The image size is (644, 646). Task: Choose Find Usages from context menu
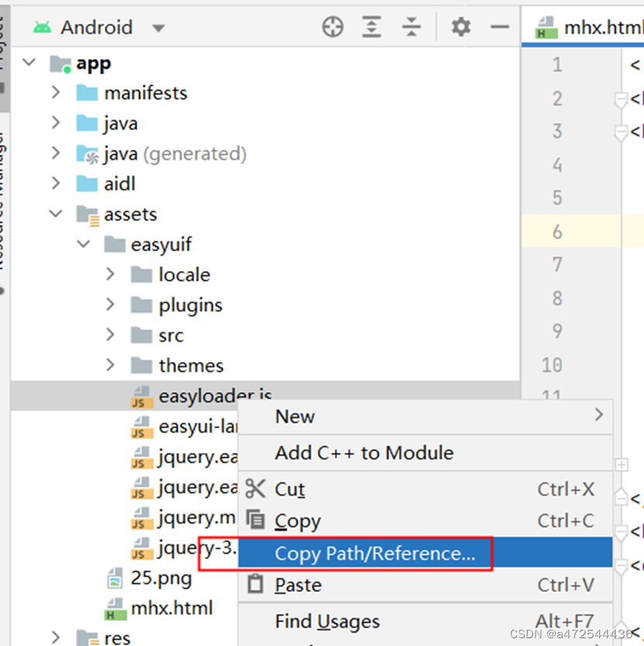pyautogui.click(x=326, y=621)
